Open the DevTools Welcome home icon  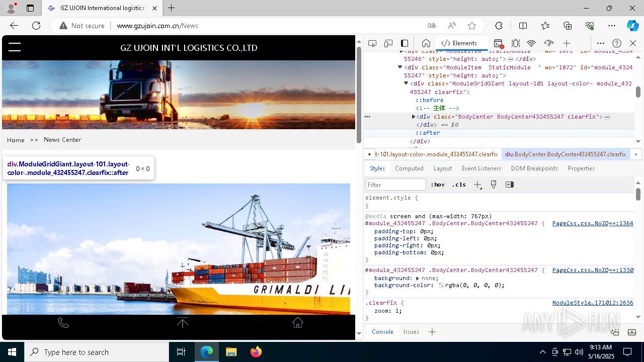pos(426,43)
